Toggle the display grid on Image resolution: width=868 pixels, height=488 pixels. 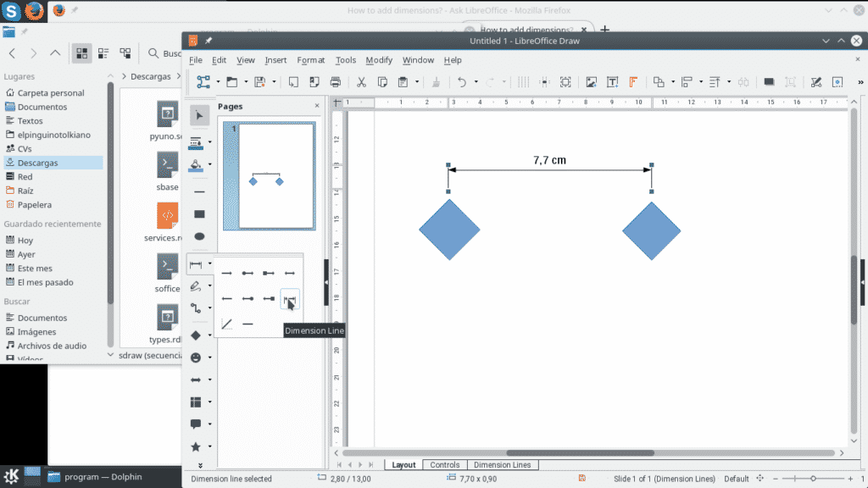point(522,82)
